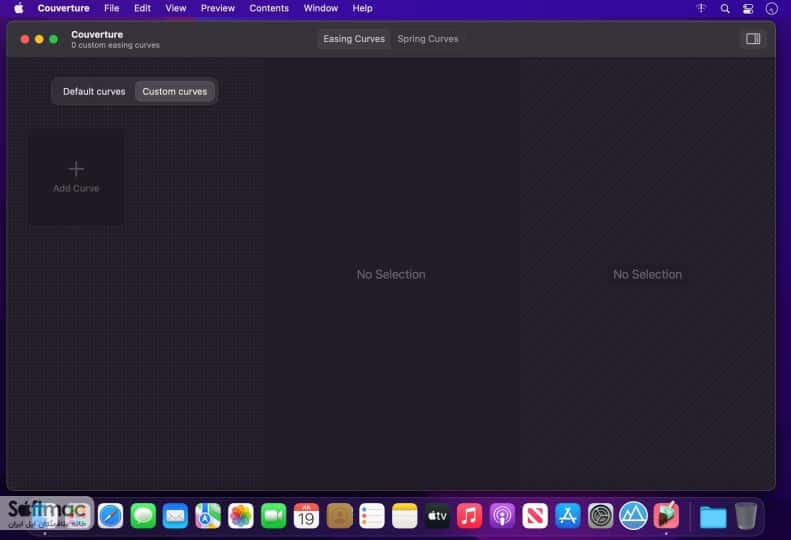Open Messages from the dock
791x540 pixels.
[143, 516]
